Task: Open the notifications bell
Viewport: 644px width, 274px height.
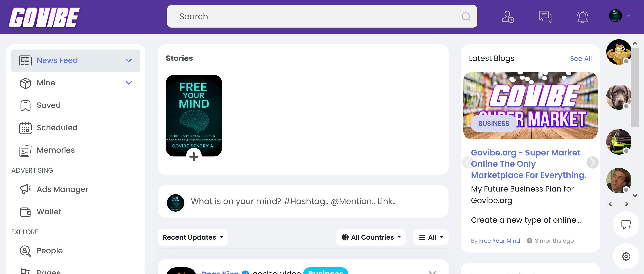Action: [582, 17]
